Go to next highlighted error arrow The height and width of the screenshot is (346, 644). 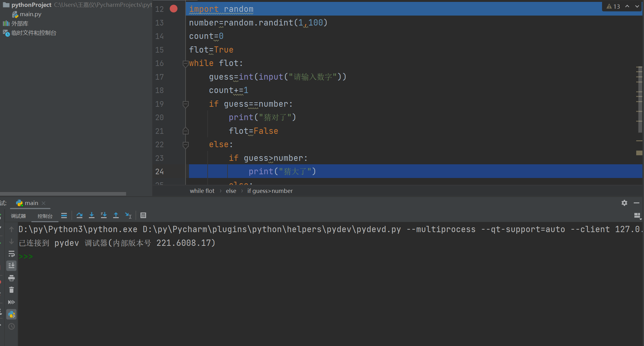(x=637, y=7)
